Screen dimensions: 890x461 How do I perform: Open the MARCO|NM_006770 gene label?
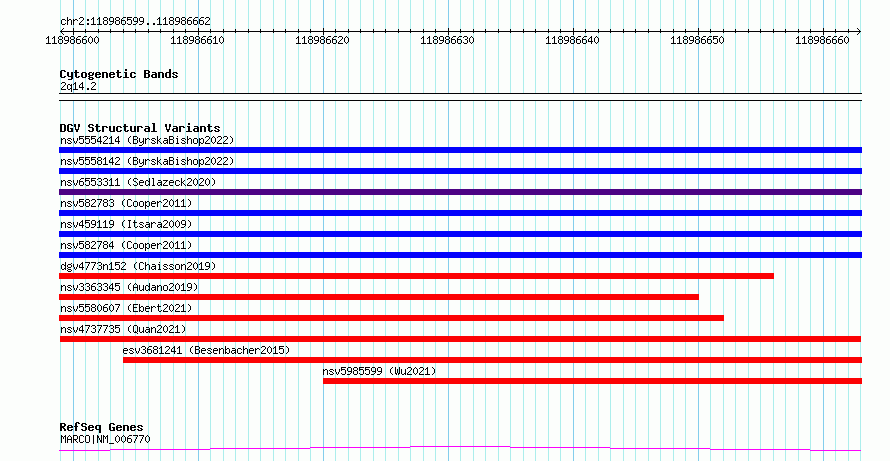click(105, 439)
